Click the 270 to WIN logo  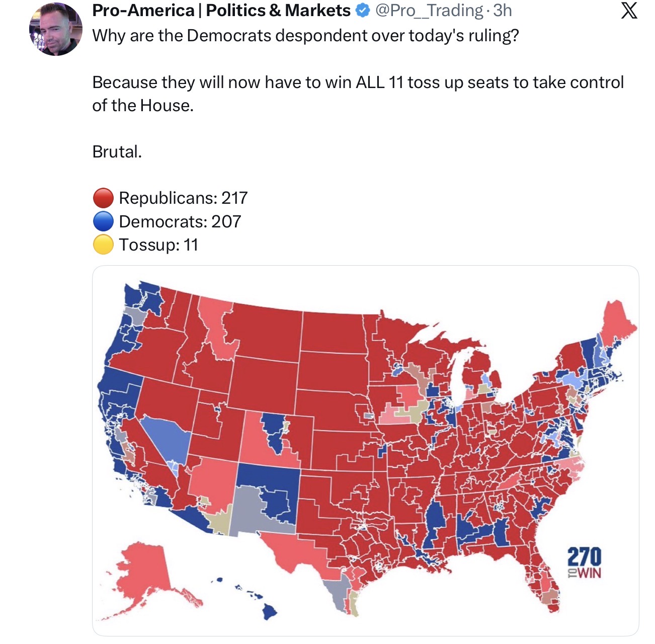584,563
